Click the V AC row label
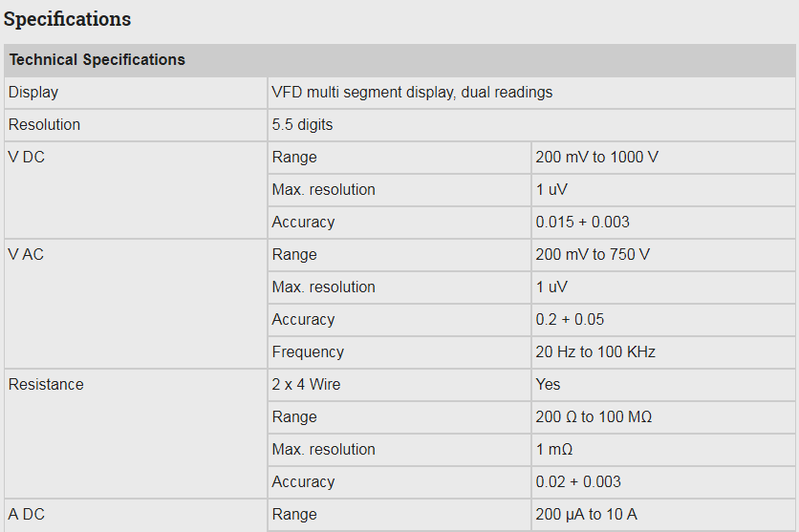This screenshot has height=532, width=799. [x=27, y=255]
